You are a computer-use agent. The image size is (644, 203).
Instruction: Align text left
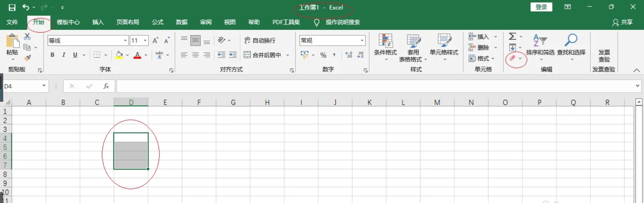pyautogui.click(x=184, y=55)
